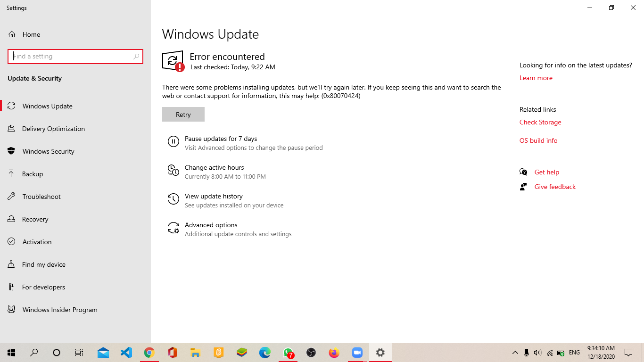Click the Give feedback link

pyautogui.click(x=555, y=187)
